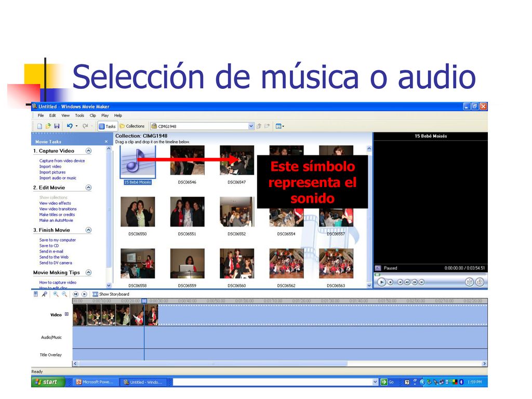
Task: Click the preview monitor Stop button
Action: 391,282
